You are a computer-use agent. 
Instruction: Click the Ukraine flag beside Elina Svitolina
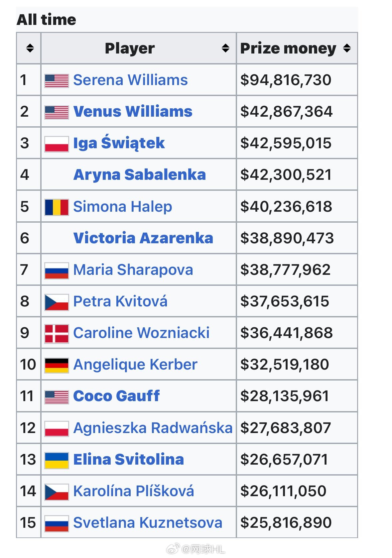pos(57,460)
